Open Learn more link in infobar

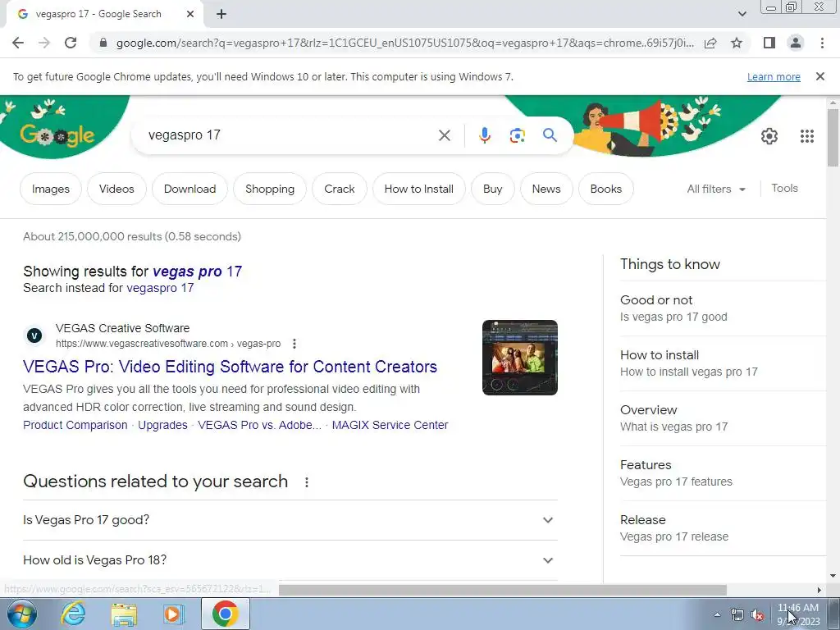coord(774,76)
